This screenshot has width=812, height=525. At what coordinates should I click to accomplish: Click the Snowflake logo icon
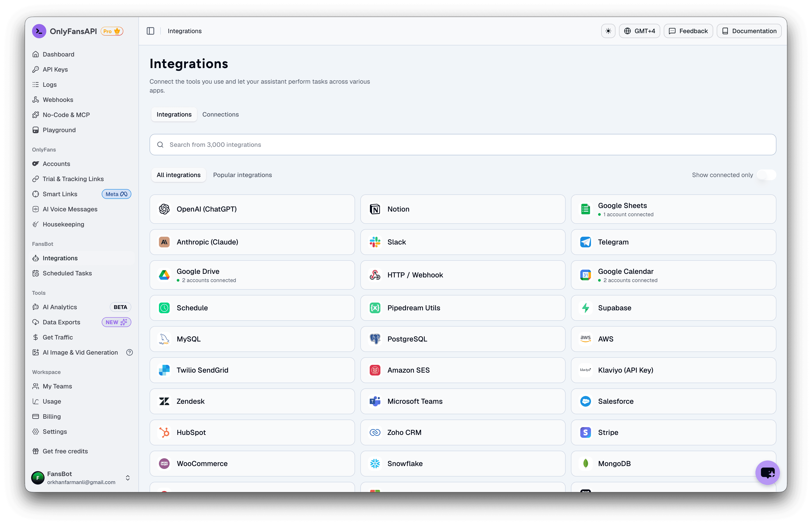[x=375, y=464]
